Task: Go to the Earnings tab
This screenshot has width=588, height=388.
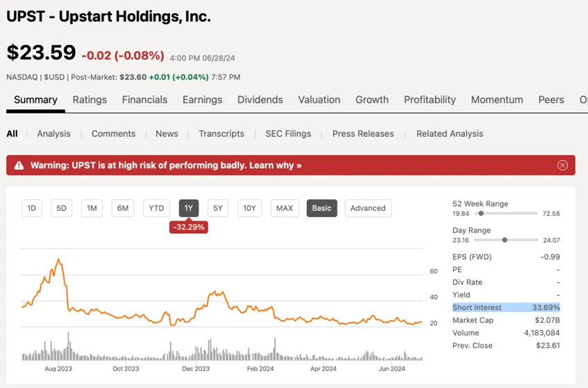Action: [x=202, y=100]
